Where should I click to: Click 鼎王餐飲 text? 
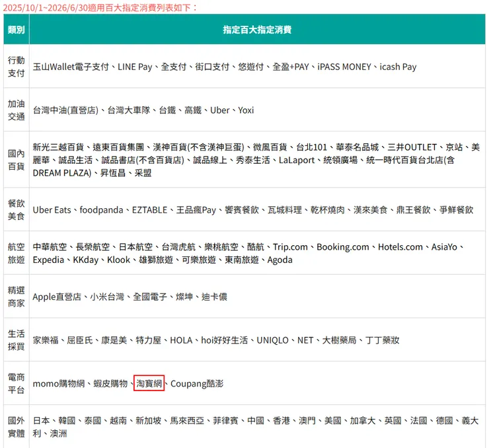tap(413, 210)
